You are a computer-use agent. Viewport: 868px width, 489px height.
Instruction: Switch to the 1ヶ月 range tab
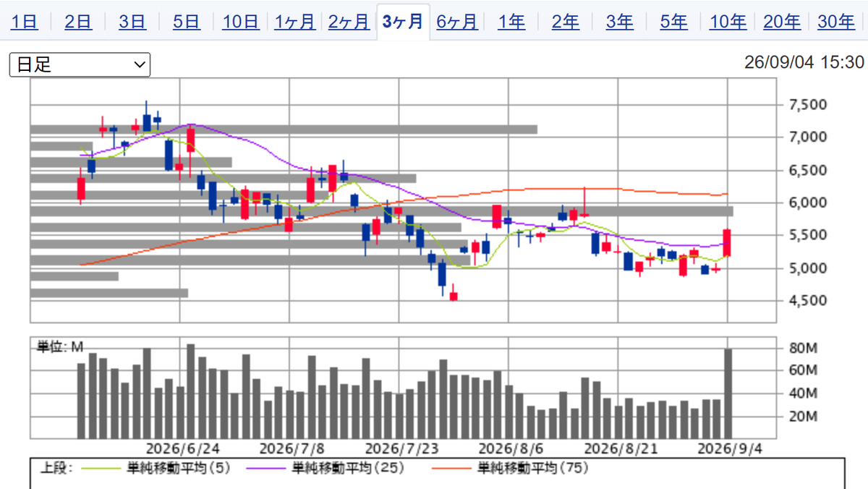(295, 22)
